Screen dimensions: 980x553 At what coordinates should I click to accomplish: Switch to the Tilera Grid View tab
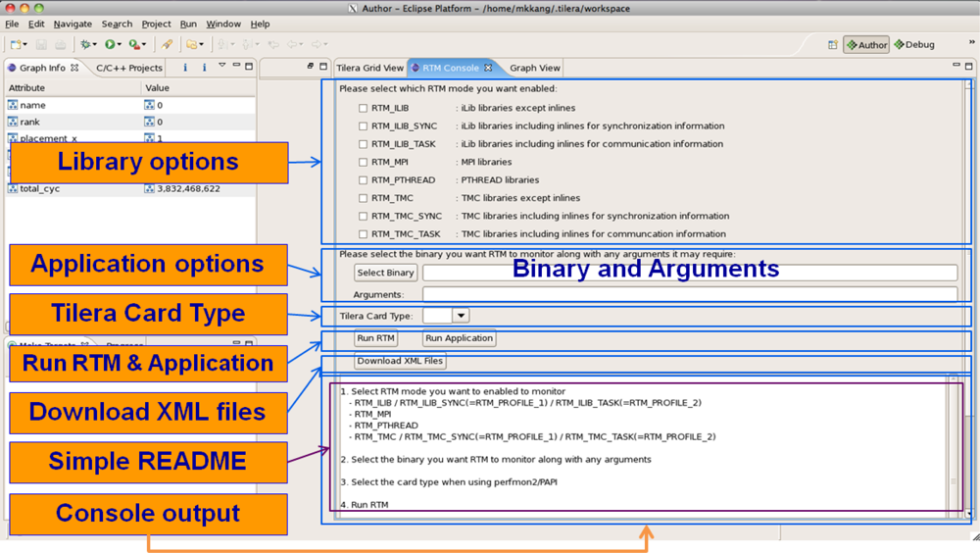369,68
